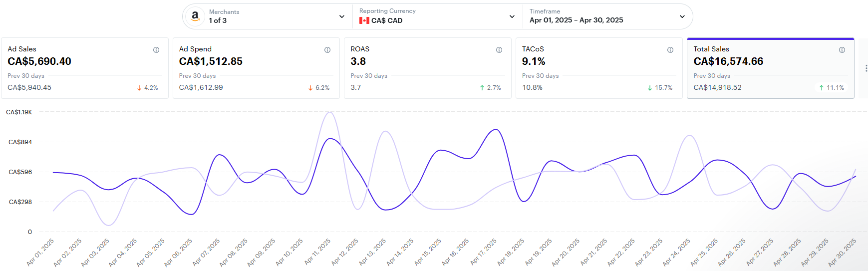Click the Apr 11, 2025 axis label

click(x=318, y=252)
